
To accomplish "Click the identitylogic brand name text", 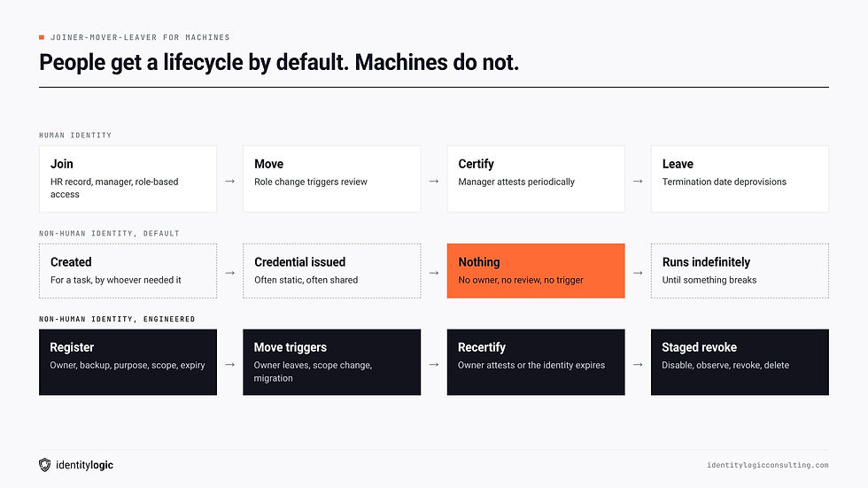I will (x=85, y=465).
